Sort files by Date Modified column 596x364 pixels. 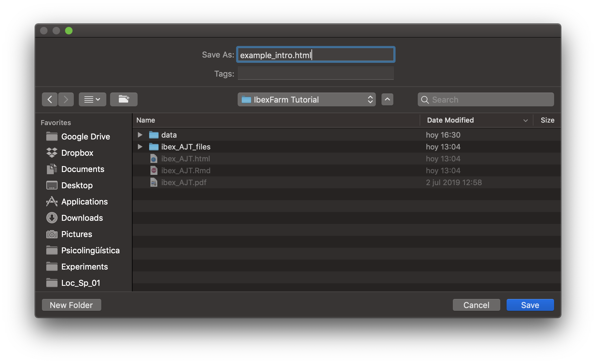click(x=450, y=120)
